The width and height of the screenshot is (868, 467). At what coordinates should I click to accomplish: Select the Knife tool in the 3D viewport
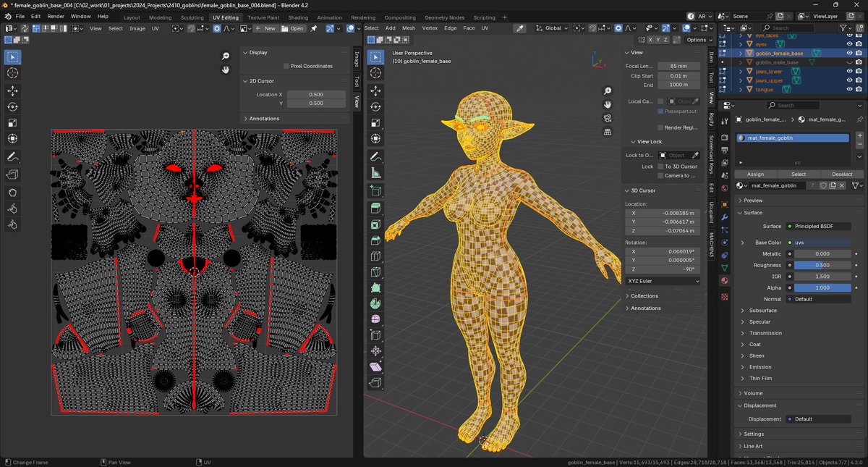pyautogui.click(x=375, y=272)
